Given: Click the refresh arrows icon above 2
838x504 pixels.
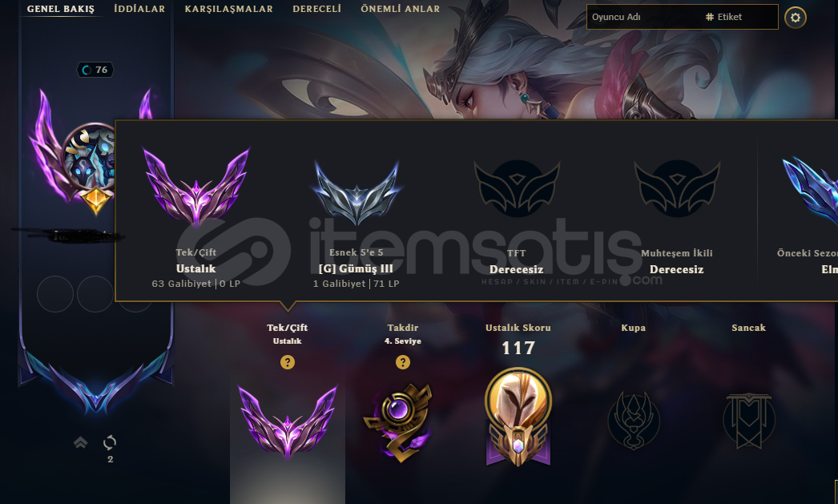Looking at the screenshot, I should click(110, 442).
